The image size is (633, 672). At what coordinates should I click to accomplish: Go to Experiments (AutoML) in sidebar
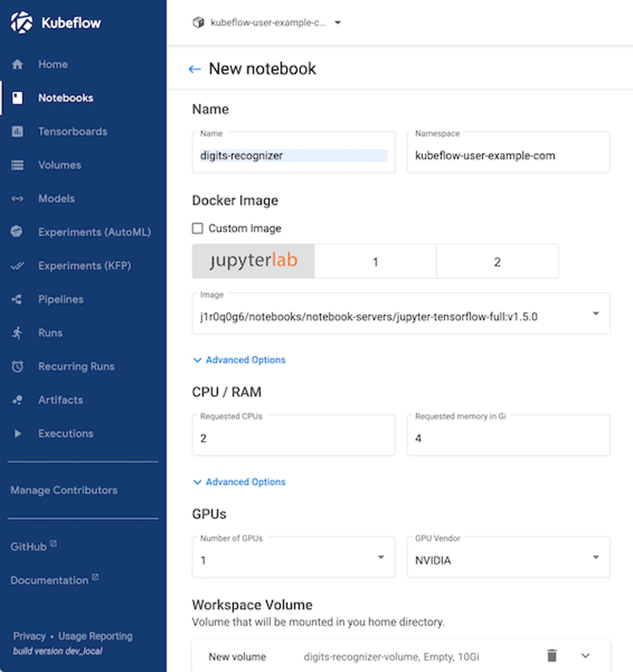click(x=95, y=232)
